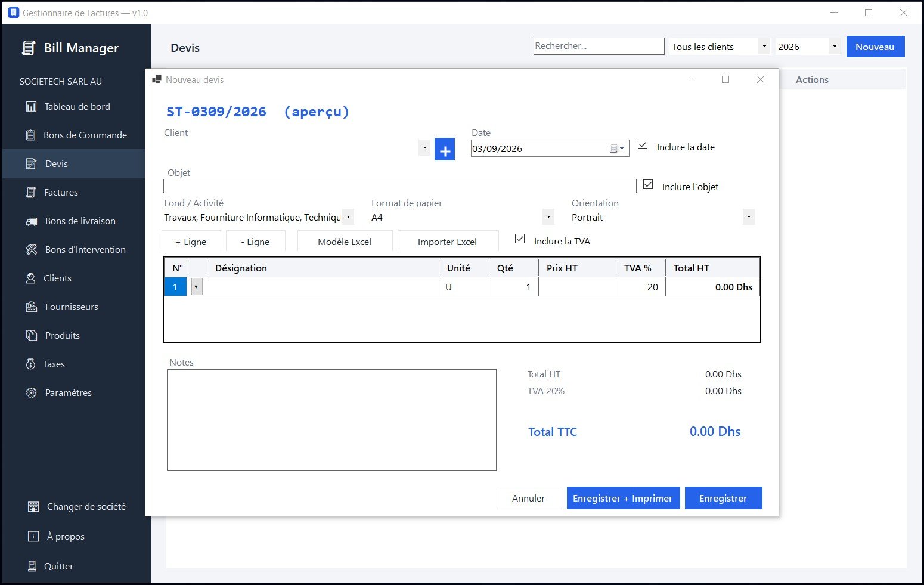Click the Taxes sidebar icon
Image resolution: width=924 pixels, height=585 pixels.
(x=31, y=364)
